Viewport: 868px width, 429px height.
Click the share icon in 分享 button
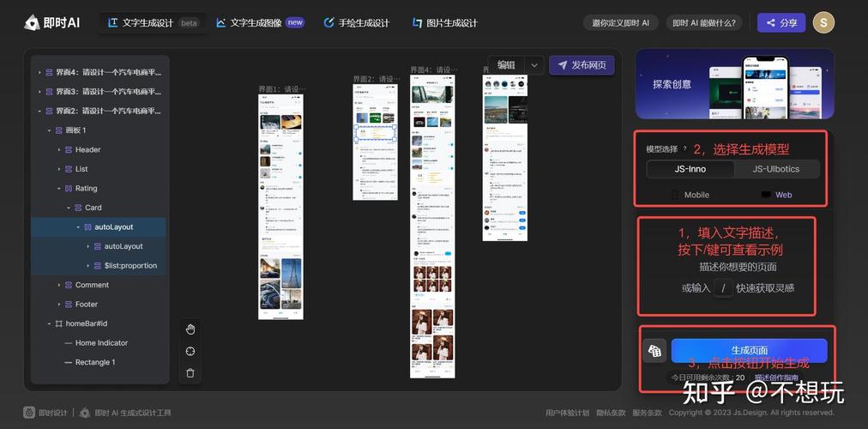click(770, 22)
